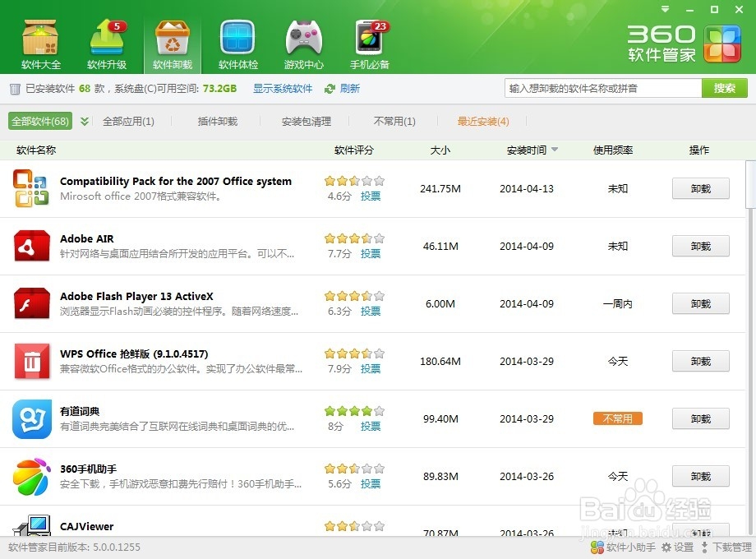This screenshot has width=756, height=559.
Task: Click the vertical scrollbar thumb
Action: tap(750, 185)
